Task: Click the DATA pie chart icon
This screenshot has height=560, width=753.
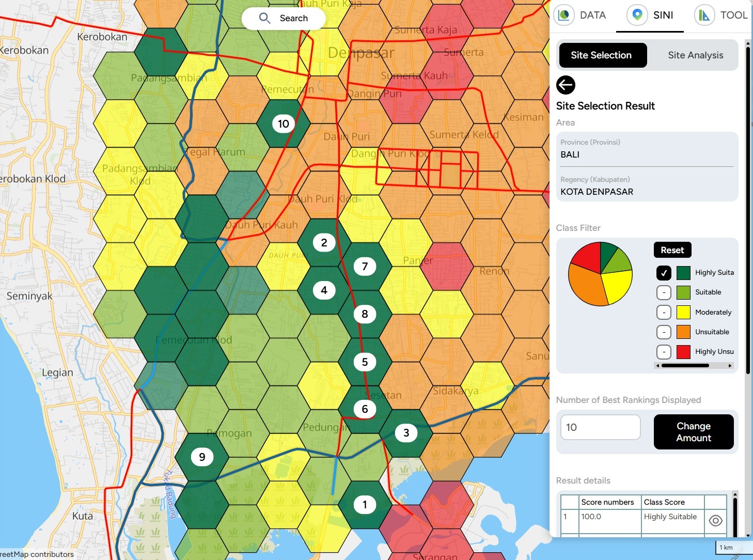Action: click(564, 15)
